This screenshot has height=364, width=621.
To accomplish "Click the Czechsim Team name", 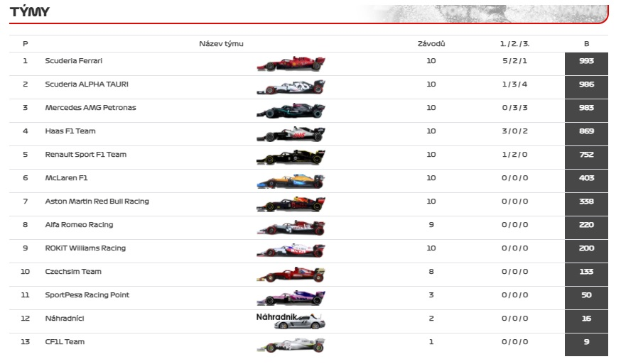I will coord(73,272).
